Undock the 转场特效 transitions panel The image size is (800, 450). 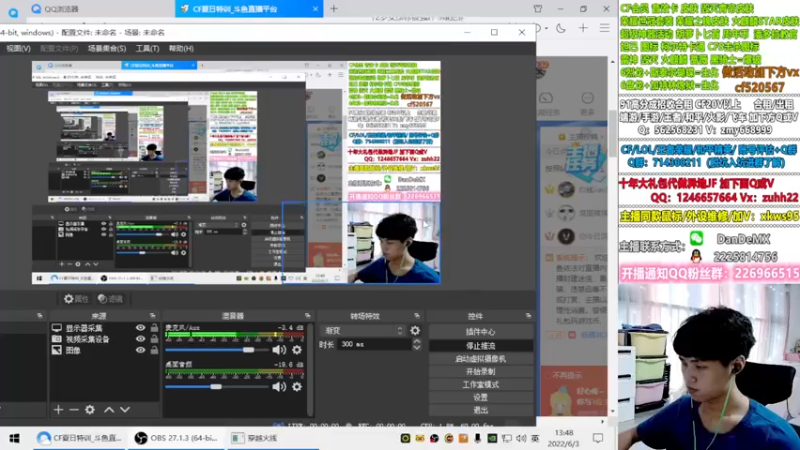click(x=417, y=316)
